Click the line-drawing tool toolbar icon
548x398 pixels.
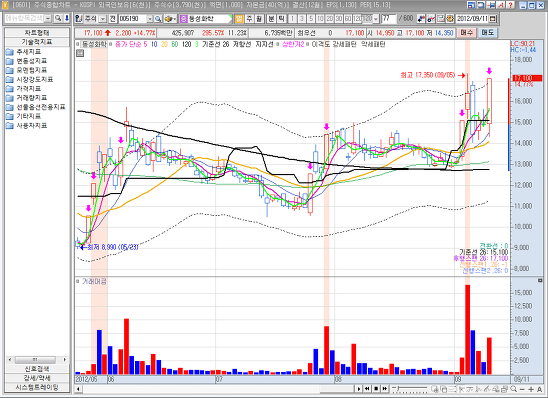[431, 19]
